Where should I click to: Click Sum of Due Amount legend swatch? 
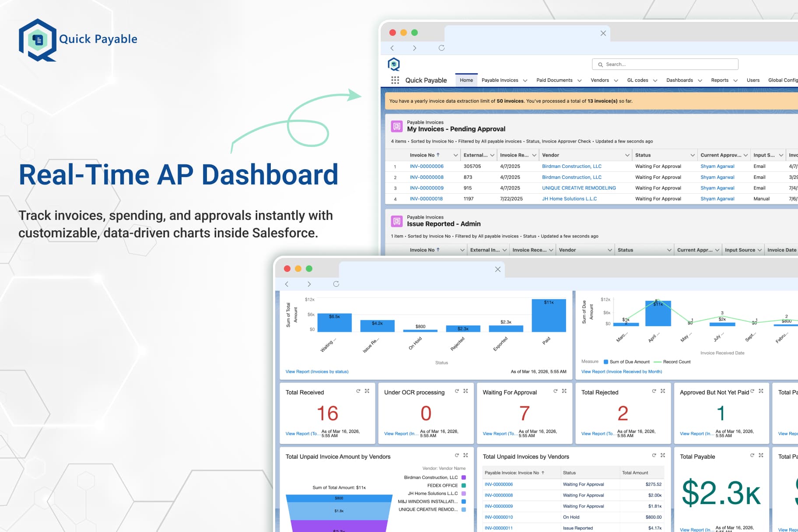[606, 362]
